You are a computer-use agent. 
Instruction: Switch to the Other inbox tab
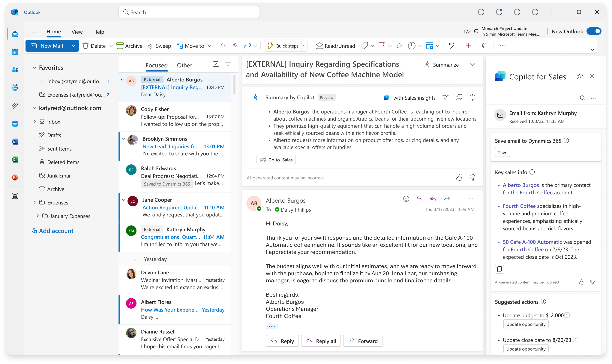click(184, 66)
